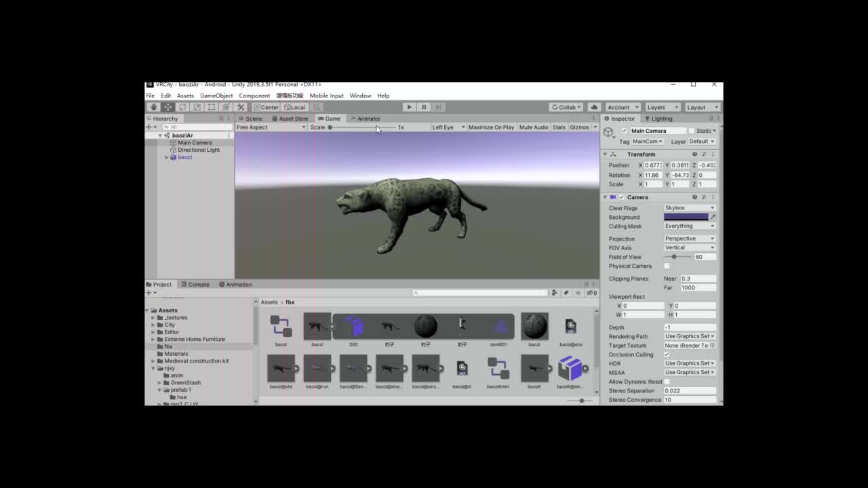The height and width of the screenshot is (488, 868).
Task: Select Directional Light in Hierarchy
Action: (x=199, y=150)
